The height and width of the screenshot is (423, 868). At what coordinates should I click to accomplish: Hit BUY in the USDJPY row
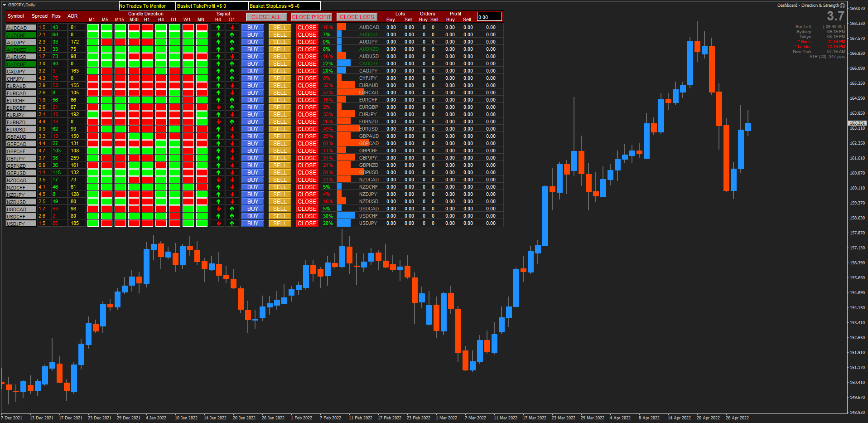[253, 224]
